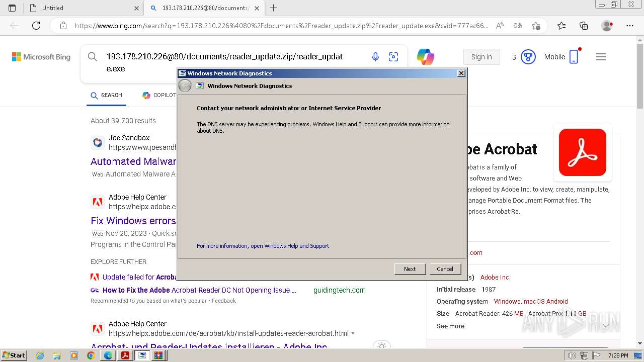Click Feedback link under recommendations

tap(224, 301)
